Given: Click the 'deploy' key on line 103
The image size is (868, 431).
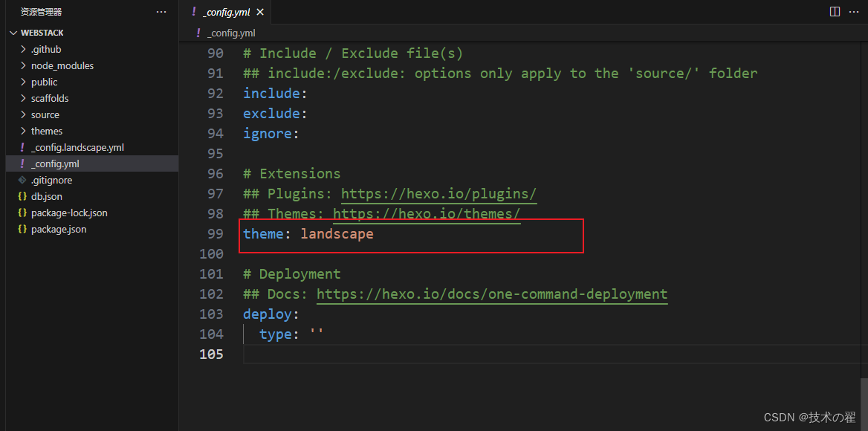Looking at the screenshot, I should 268,314.
